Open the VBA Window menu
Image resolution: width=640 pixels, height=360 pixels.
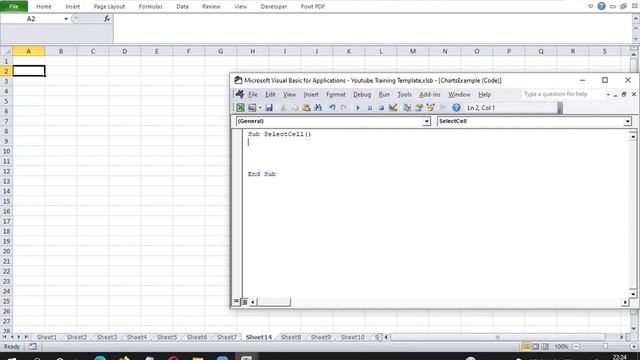point(459,94)
